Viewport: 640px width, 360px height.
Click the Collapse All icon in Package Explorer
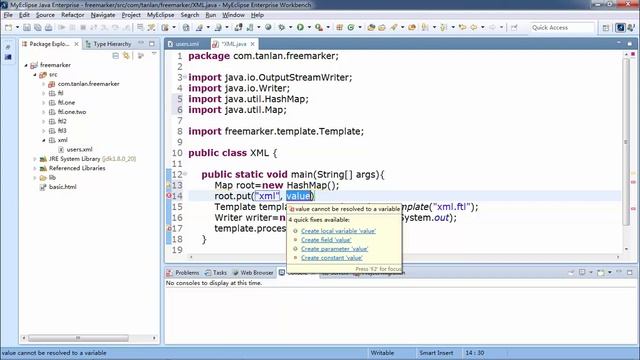click(116, 56)
